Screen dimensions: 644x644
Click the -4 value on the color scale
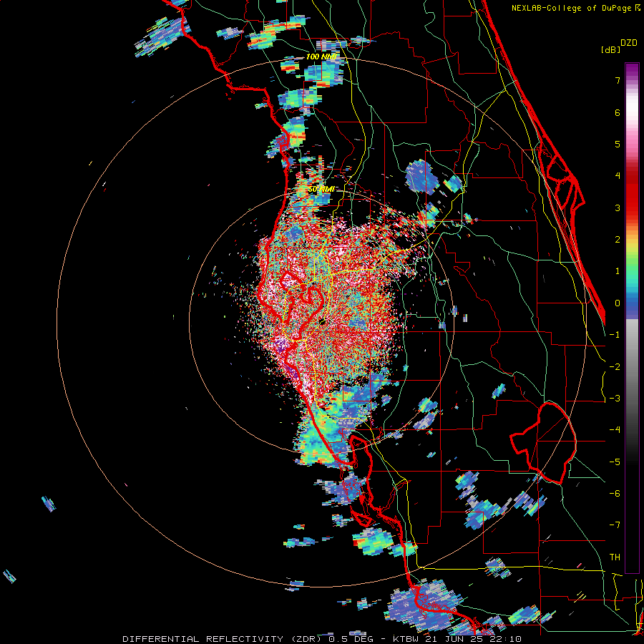[x=615, y=430]
